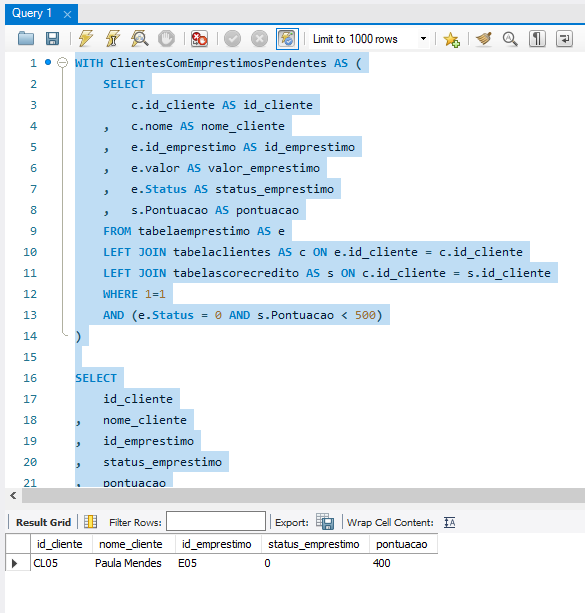Toggle stop-on-error script execution icon
Screen dimensions: 585x613
click(x=199, y=39)
